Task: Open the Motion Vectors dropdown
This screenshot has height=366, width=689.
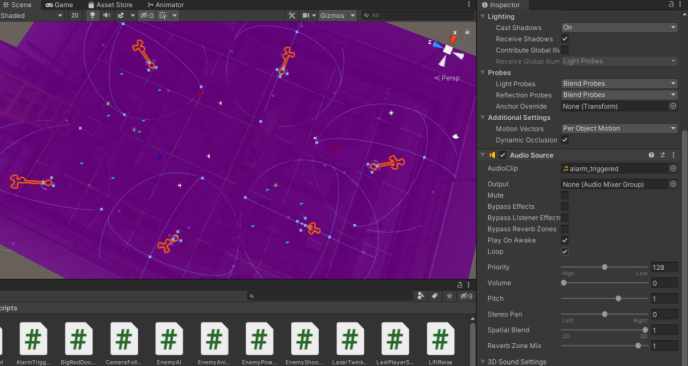Action: point(620,128)
